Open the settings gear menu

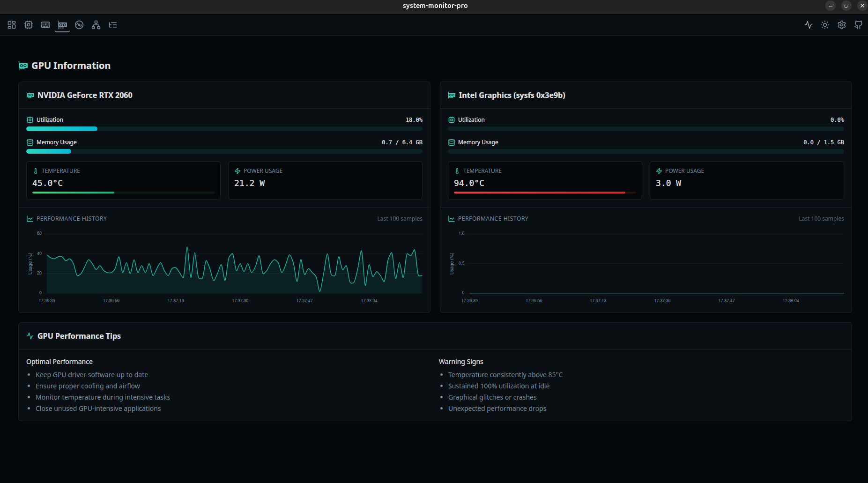841,25
